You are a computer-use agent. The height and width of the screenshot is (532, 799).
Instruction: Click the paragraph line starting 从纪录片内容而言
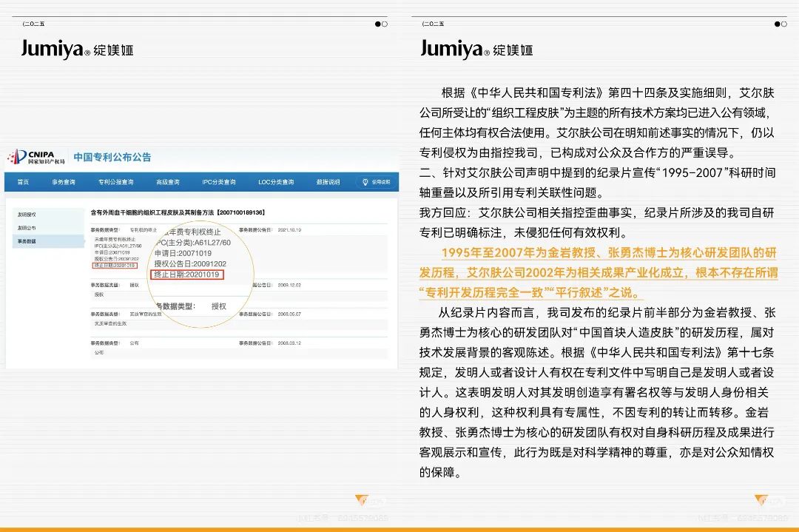tap(607, 312)
